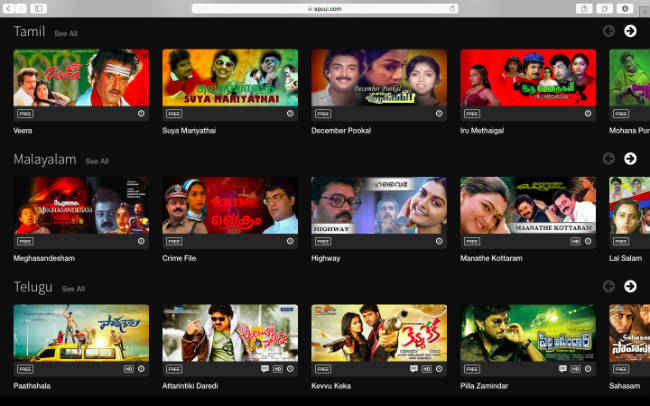Open the Paathshala poster thumbnail

tap(81, 333)
